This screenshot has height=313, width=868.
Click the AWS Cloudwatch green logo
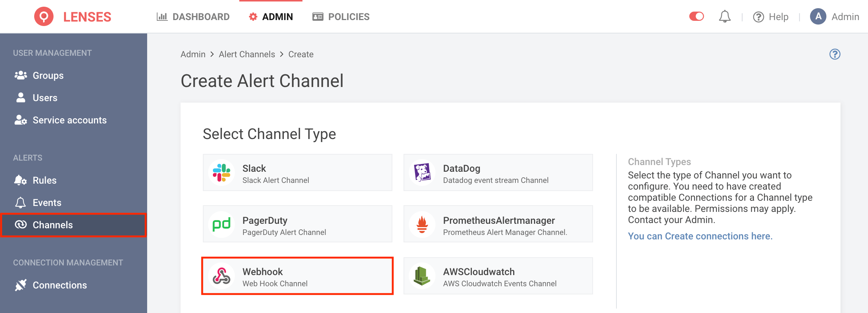(x=422, y=276)
